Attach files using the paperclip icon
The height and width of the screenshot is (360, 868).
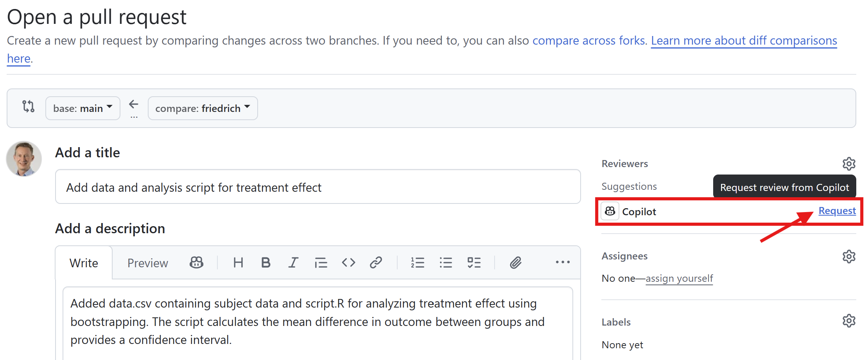pyautogui.click(x=516, y=263)
